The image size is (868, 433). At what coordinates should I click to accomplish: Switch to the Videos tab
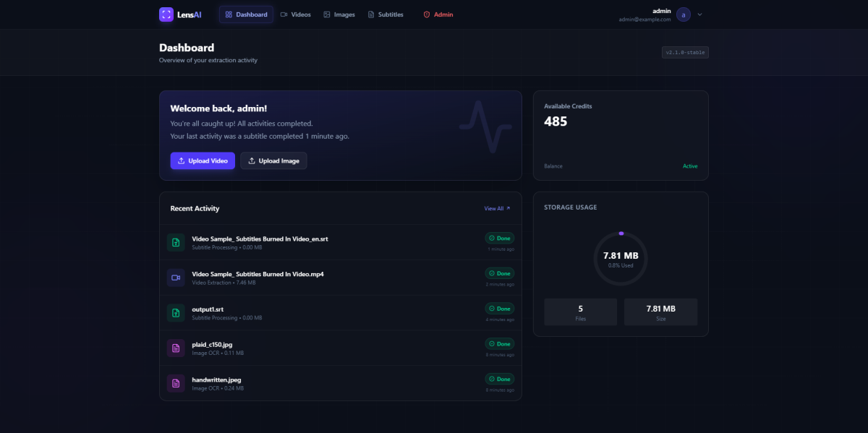(x=295, y=14)
